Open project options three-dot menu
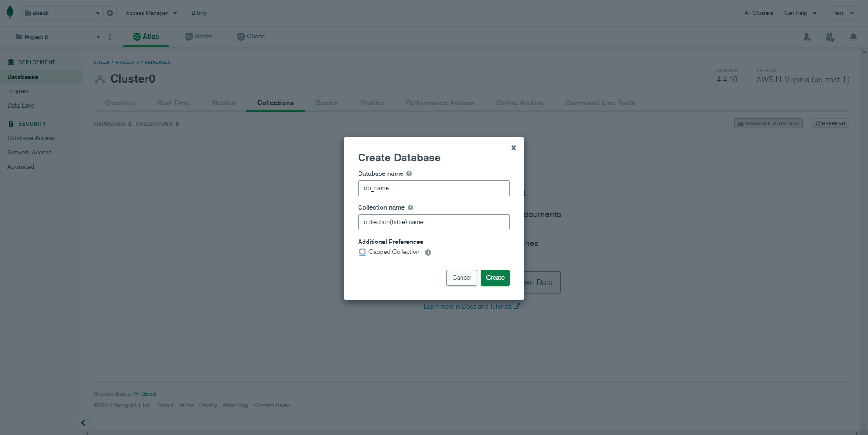868x435 pixels. (110, 37)
